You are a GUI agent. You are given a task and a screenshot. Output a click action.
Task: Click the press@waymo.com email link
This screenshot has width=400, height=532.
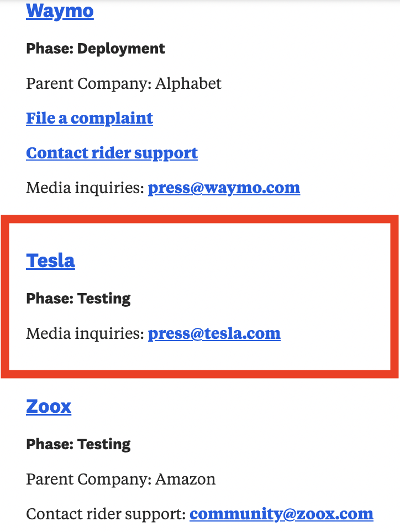224,188
